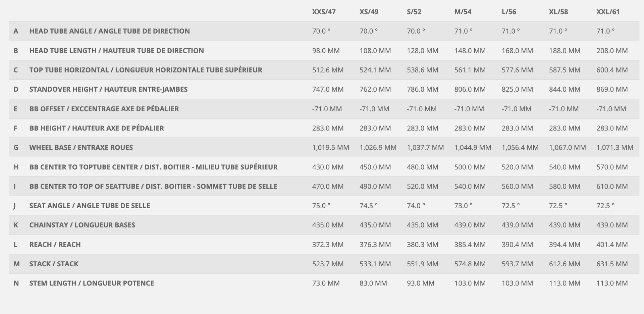Click the 1,071.3 MM wheel base value
Viewport: 644px width, 314px height.
point(614,148)
